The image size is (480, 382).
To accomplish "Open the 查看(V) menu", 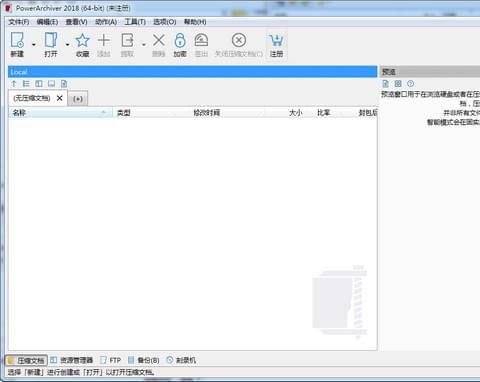I will [x=76, y=22].
